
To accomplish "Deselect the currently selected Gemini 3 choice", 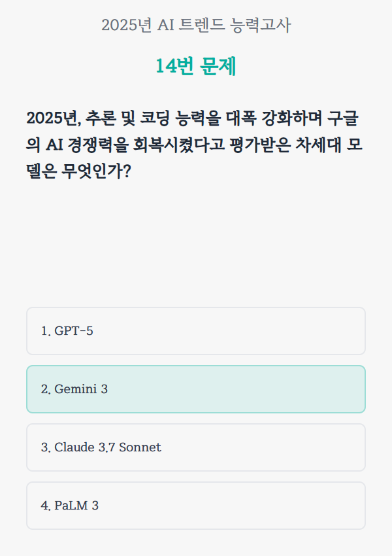I will [196, 389].
